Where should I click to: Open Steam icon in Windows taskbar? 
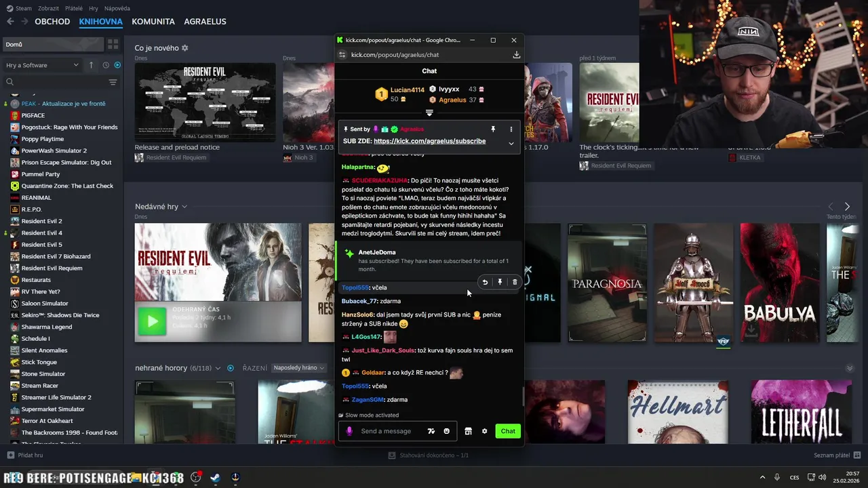(x=215, y=477)
